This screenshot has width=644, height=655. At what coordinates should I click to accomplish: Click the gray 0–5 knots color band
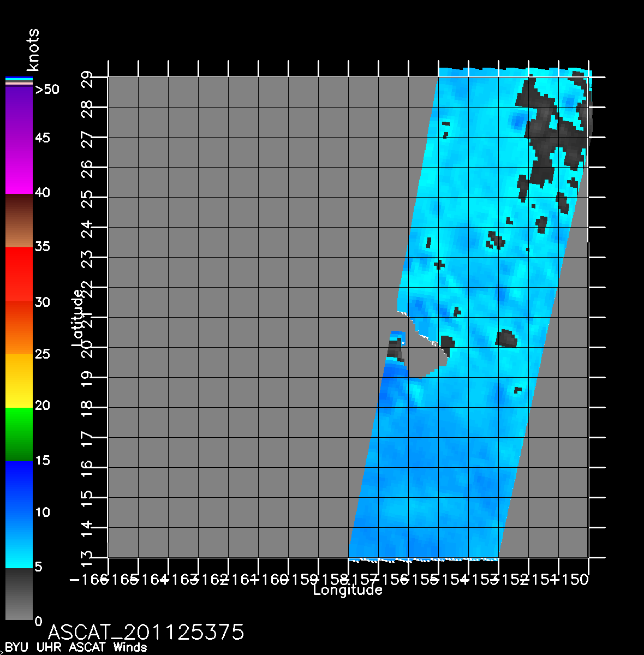(x=19, y=594)
